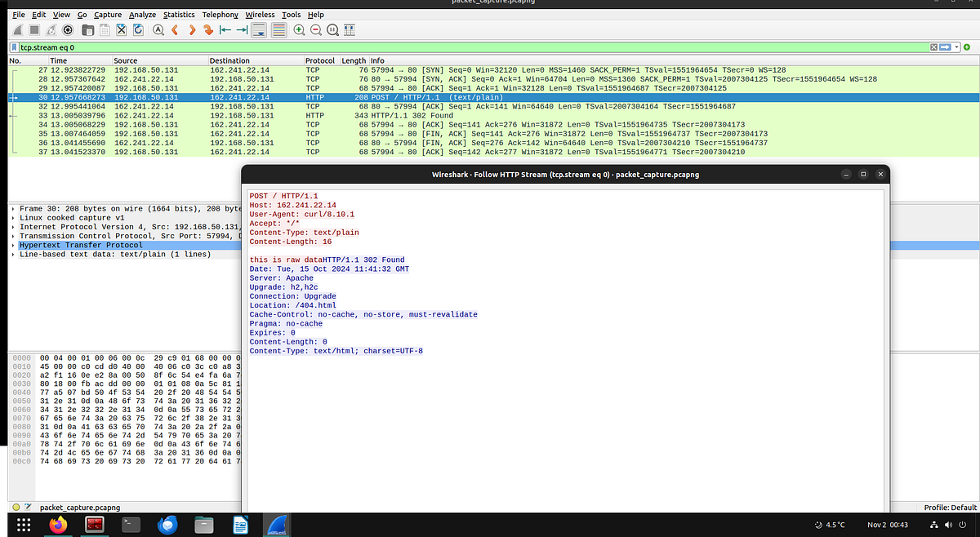Sort by the Source column header

[x=160, y=60]
